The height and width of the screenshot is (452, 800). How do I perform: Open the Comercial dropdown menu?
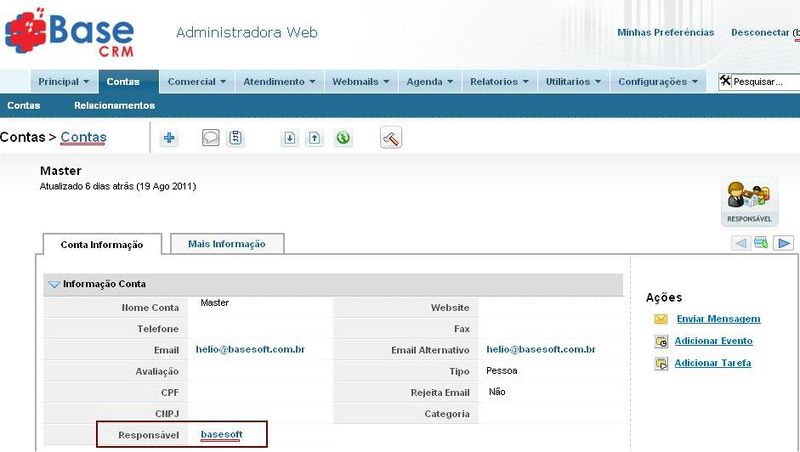point(196,81)
